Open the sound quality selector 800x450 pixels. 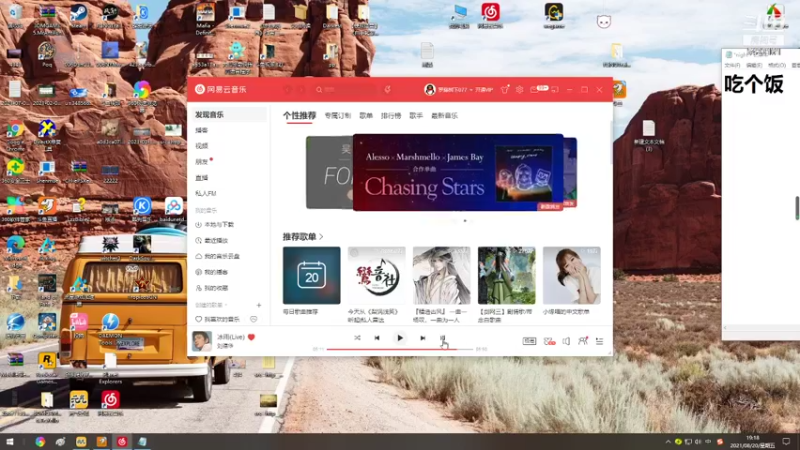(x=529, y=341)
